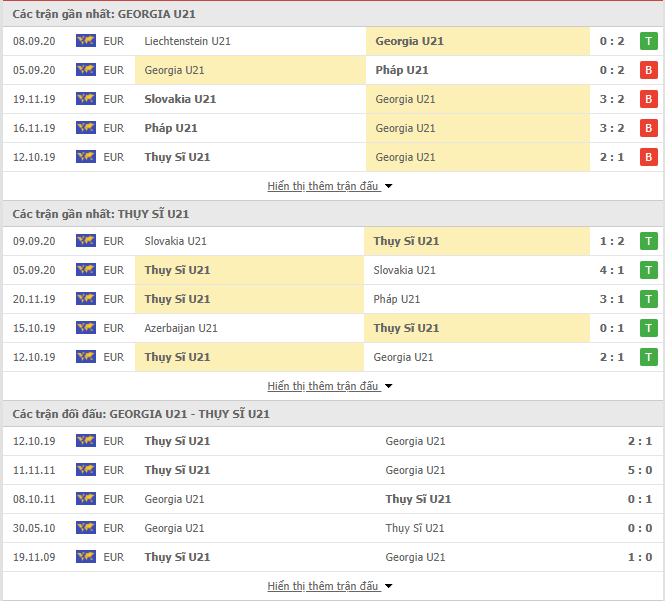Click the EUR flag icon for 09.09.20 Slovakia match
Viewport: 665px width, 601px height.
tap(86, 240)
